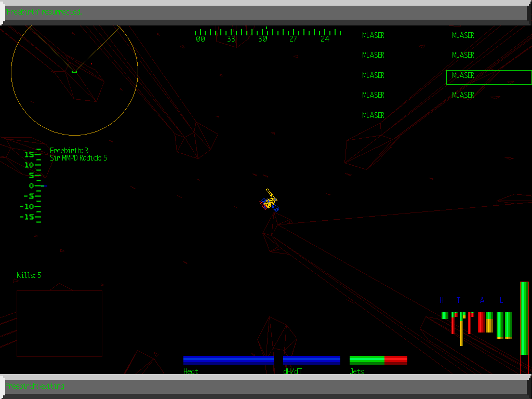The width and height of the screenshot is (532, 399).
Task: Toggle the second MLASER in the left column
Action: click(373, 55)
